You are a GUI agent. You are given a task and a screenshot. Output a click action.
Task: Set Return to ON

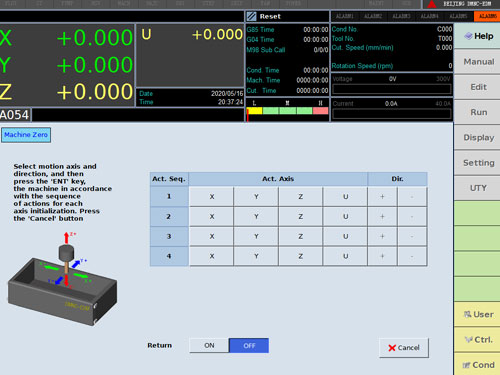click(209, 345)
